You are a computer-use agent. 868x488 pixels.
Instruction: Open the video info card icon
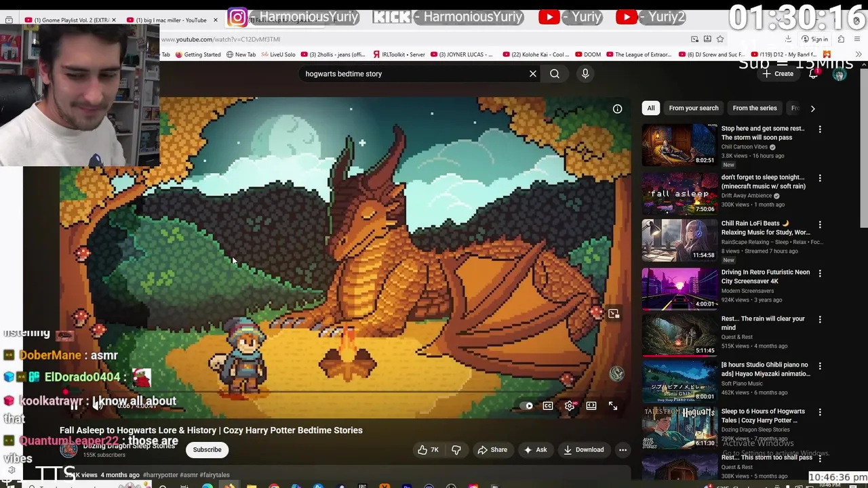point(617,108)
